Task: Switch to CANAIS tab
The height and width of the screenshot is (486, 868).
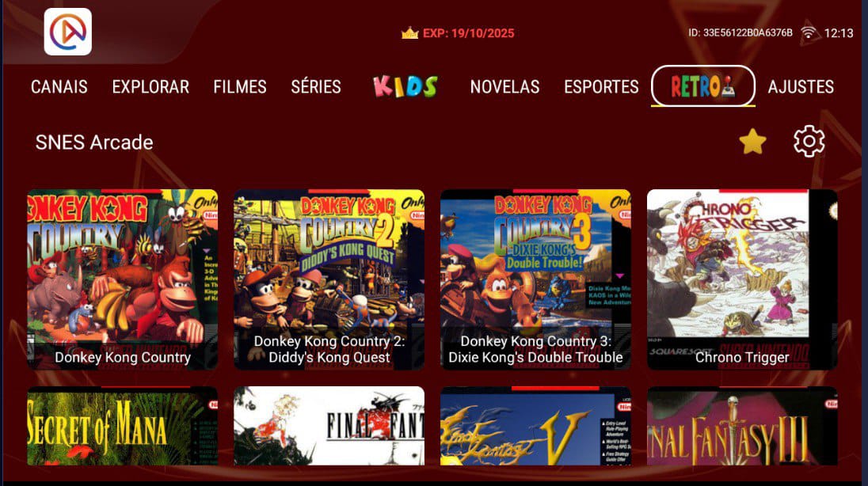Action: tap(59, 87)
